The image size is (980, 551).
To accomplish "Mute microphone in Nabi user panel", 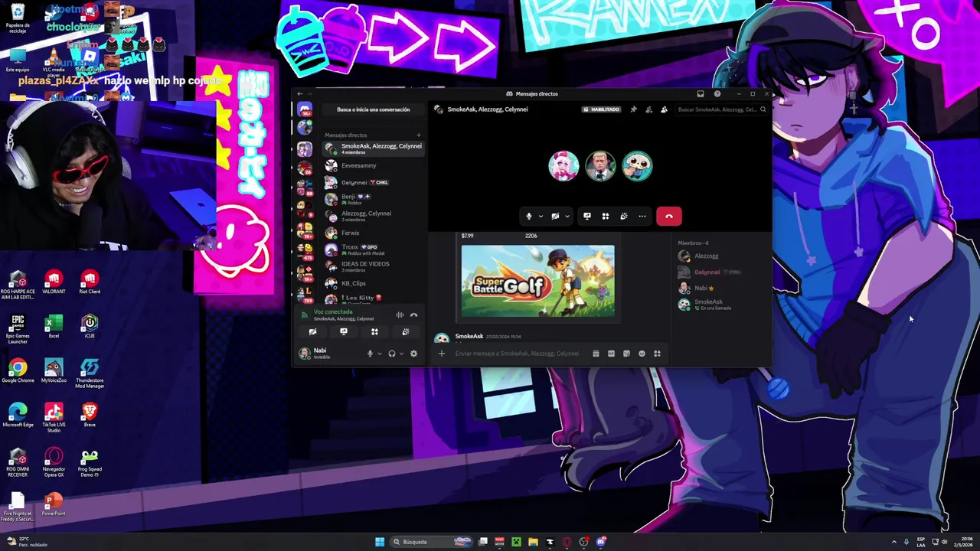I will click(x=370, y=354).
